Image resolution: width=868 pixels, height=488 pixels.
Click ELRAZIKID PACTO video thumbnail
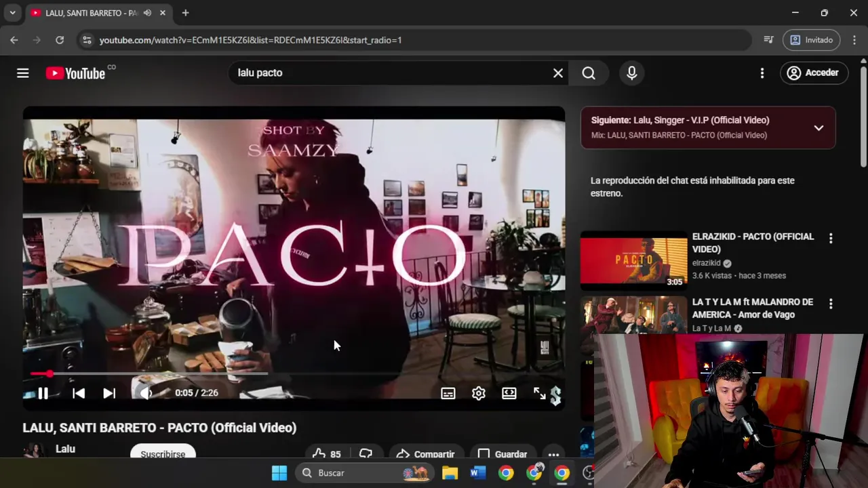click(x=633, y=261)
